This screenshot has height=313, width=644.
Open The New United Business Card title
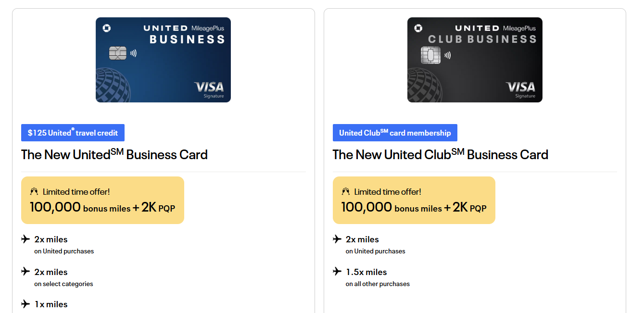[x=114, y=154]
